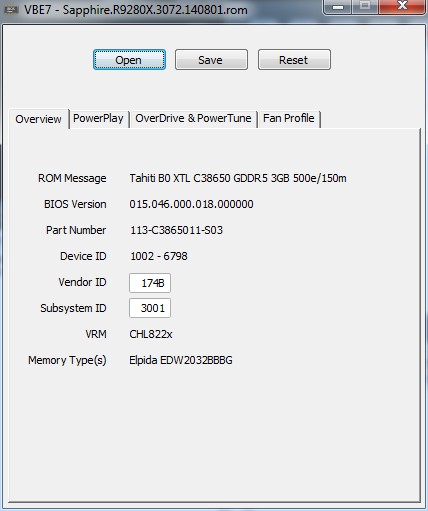Viewport: 428px width, 511px height.
Task: Close the VBE7 window
Action: 403,7
